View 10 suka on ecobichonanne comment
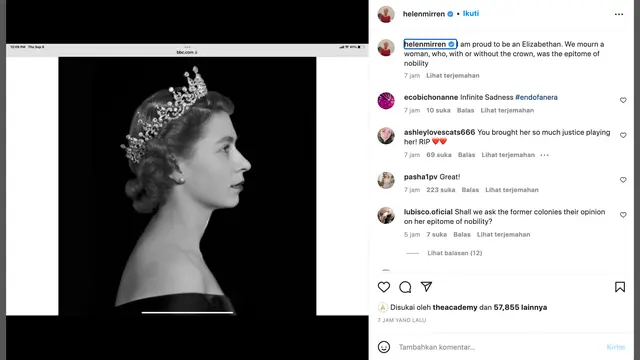Viewport: 640px width, 360px height. coord(438,110)
